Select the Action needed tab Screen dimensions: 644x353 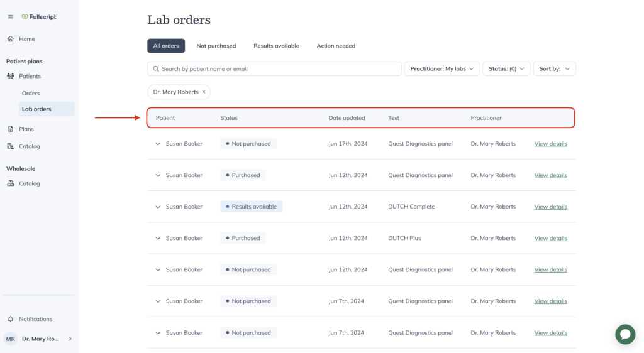336,46
